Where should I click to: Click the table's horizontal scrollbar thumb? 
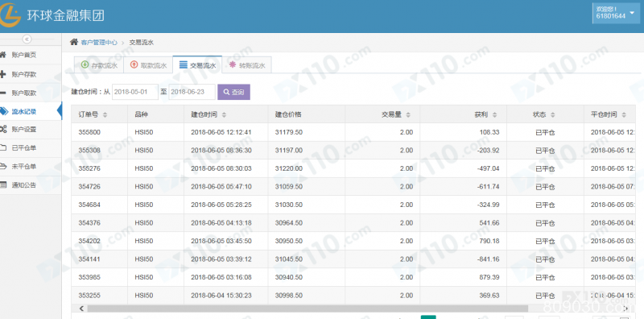point(308,309)
